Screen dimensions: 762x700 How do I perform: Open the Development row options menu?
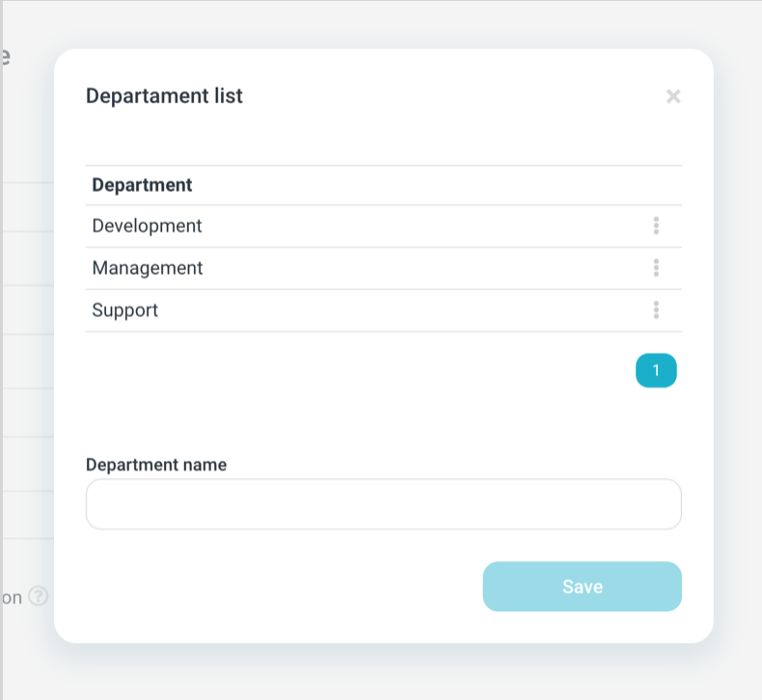[x=656, y=226]
